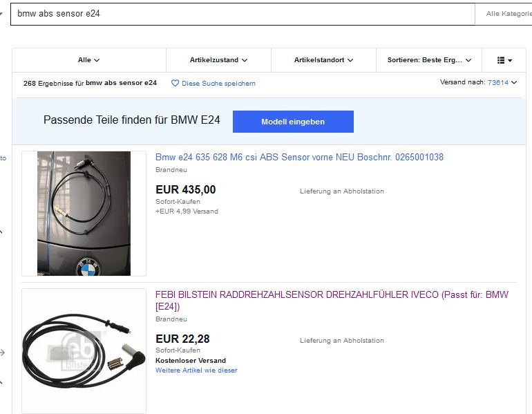Click the chevron beside postal code 73614

click(x=515, y=83)
